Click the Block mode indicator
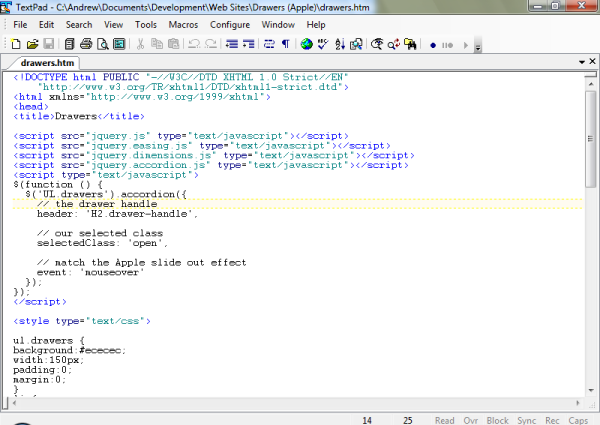600x425 pixels. (497, 420)
